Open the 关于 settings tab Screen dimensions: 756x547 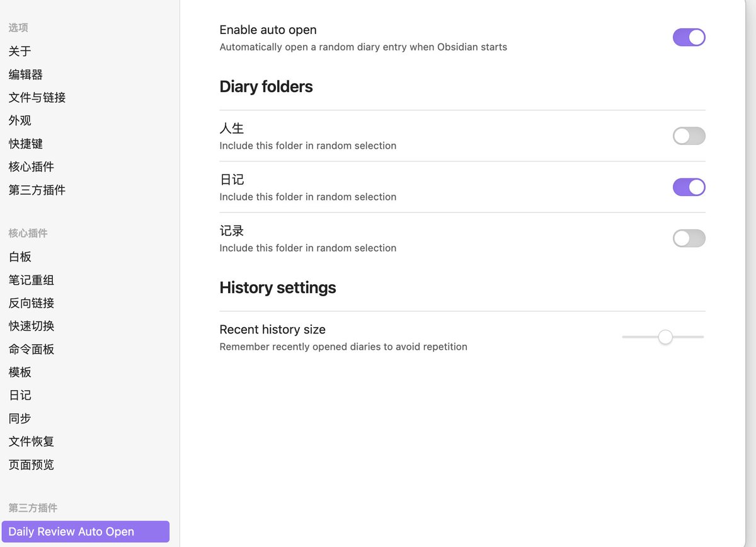pyautogui.click(x=20, y=51)
